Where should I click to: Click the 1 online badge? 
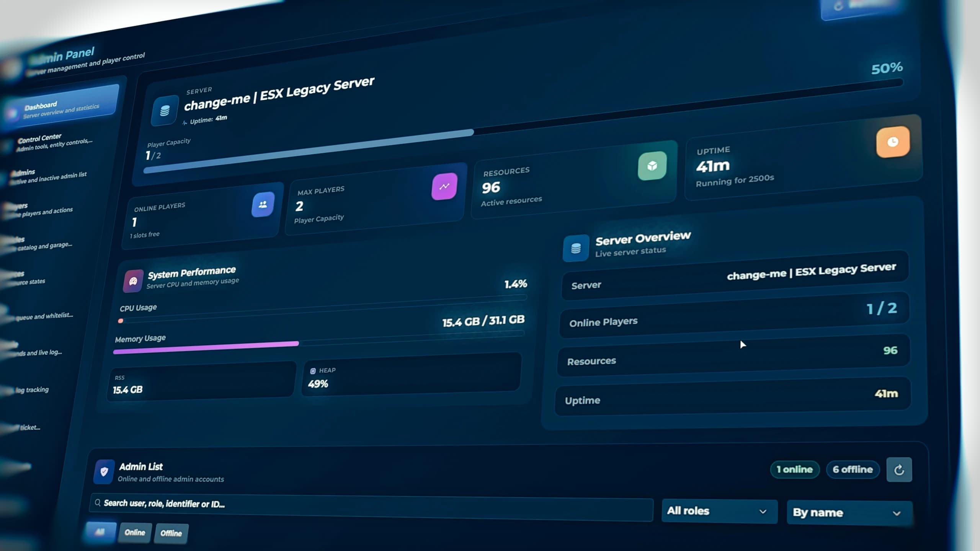coord(795,469)
